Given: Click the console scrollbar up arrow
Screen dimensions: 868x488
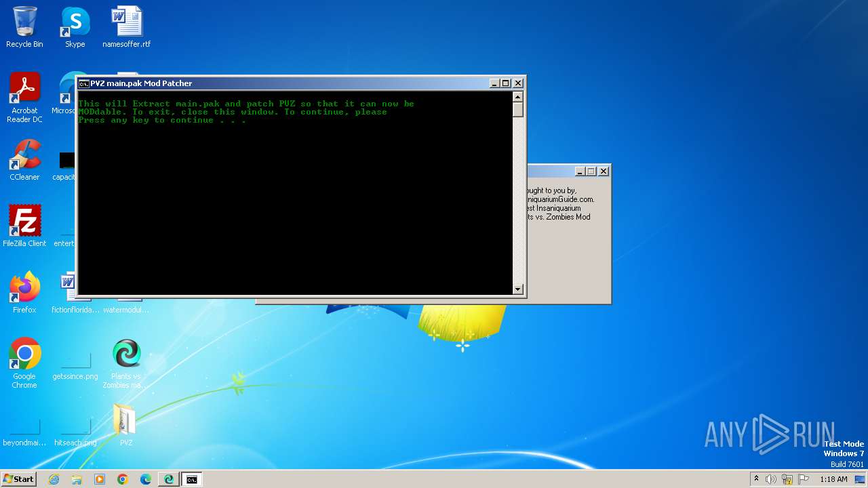Looking at the screenshot, I should click(518, 96).
